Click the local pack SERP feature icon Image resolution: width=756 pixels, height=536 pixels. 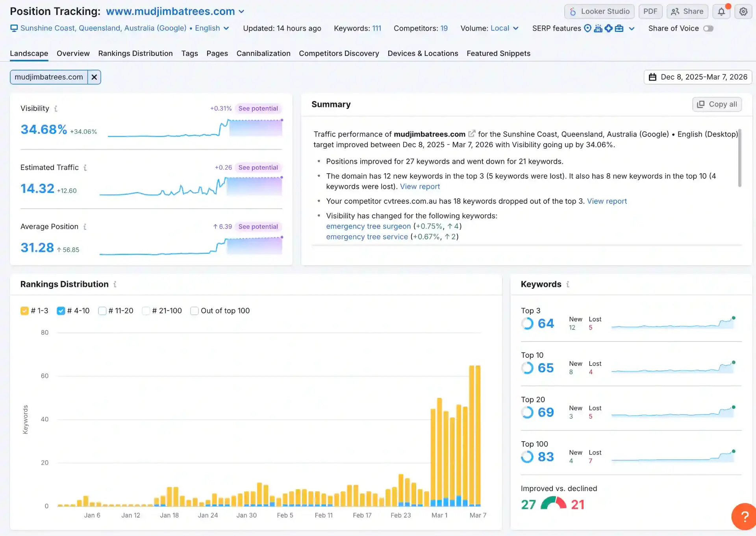587,28
